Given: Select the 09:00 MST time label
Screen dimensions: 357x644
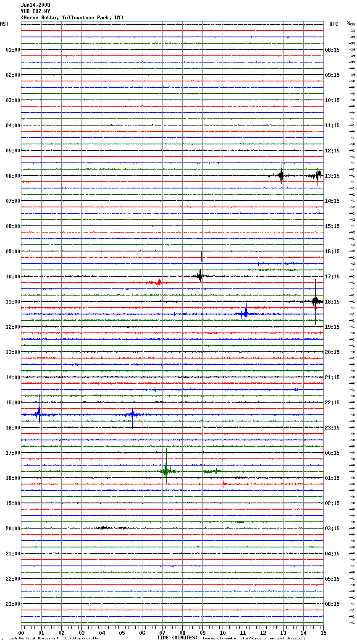Looking at the screenshot, I should (x=13, y=251).
